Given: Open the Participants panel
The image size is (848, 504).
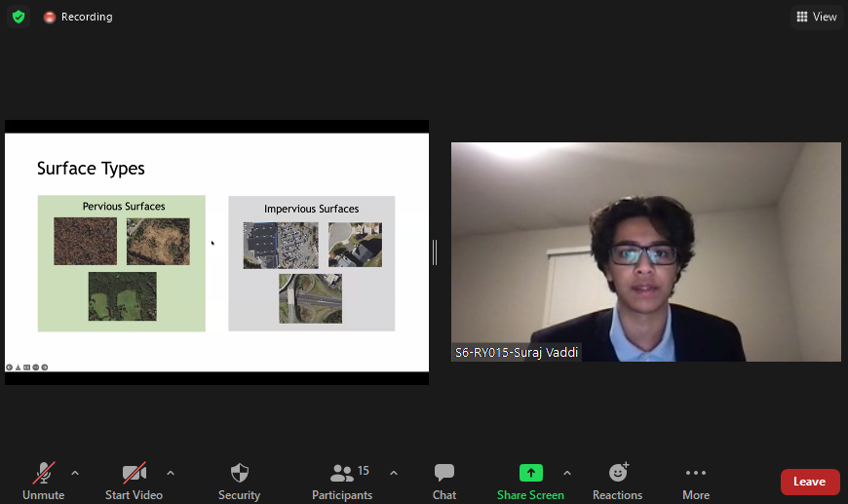Looking at the screenshot, I should coord(342,481).
